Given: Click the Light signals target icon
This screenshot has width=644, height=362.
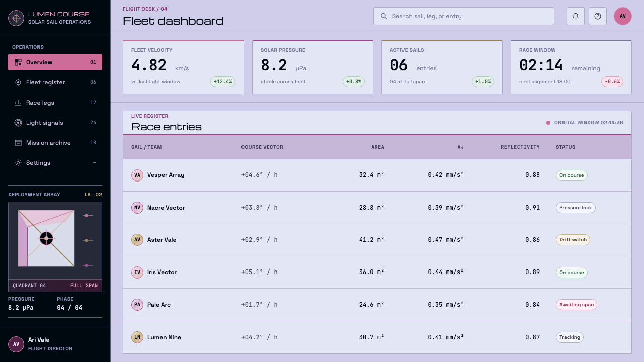Looking at the screenshot, I should click(x=18, y=123).
